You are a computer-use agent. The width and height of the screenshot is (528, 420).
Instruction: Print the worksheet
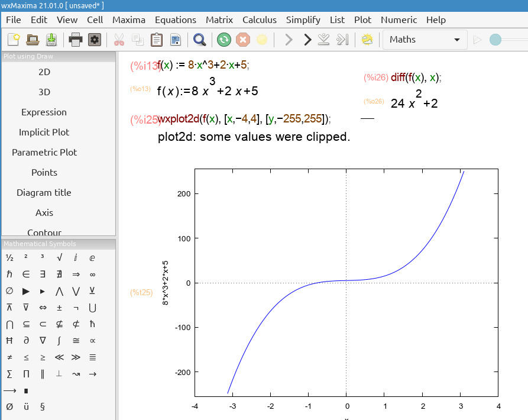click(x=75, y=40)
